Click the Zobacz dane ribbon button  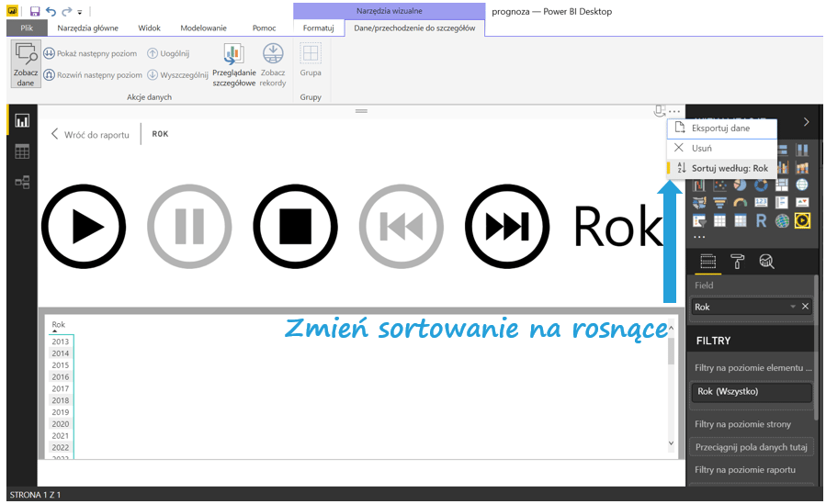click(x=25, y=64)
